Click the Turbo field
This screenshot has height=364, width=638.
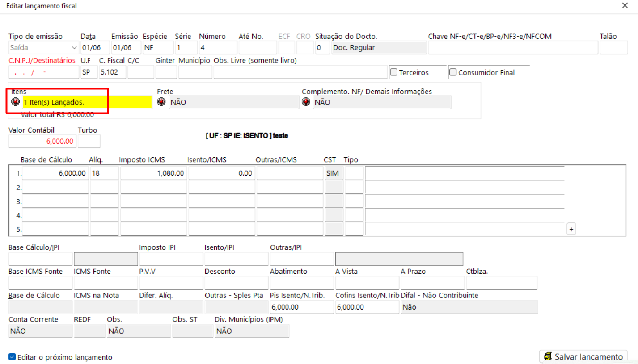coord(89,141)
